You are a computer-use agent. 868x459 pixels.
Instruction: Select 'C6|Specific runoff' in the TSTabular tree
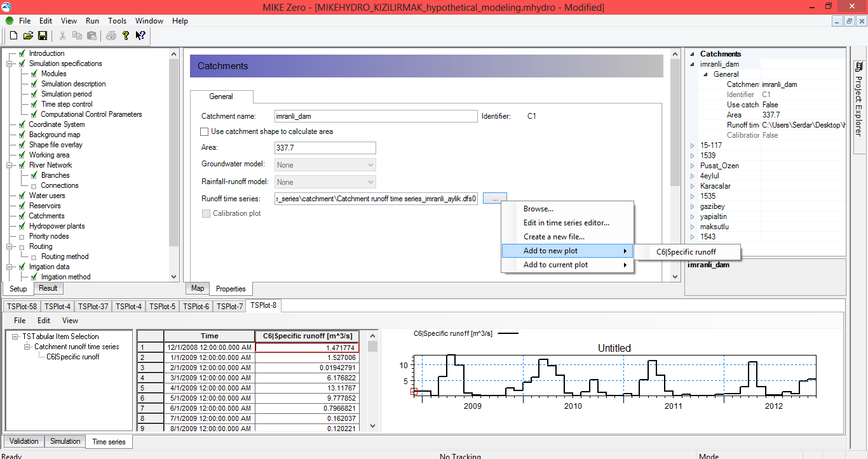73,357
